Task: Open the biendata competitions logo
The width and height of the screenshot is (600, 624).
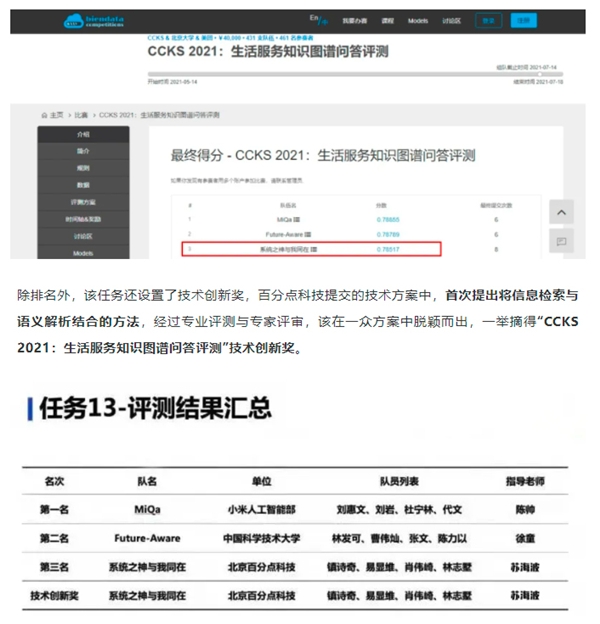Action: pos(94,21)
